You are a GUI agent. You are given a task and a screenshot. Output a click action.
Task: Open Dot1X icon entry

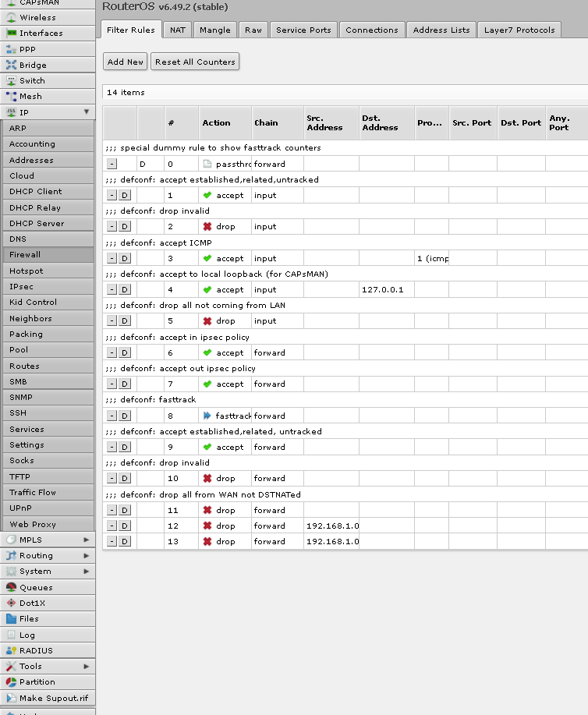(11, 603)
